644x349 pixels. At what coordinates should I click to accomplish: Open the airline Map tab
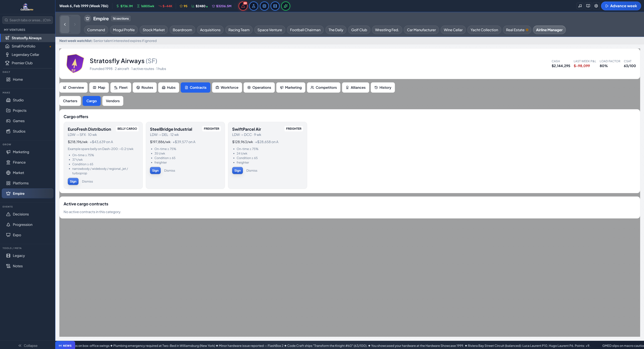[x=99, y=87]
